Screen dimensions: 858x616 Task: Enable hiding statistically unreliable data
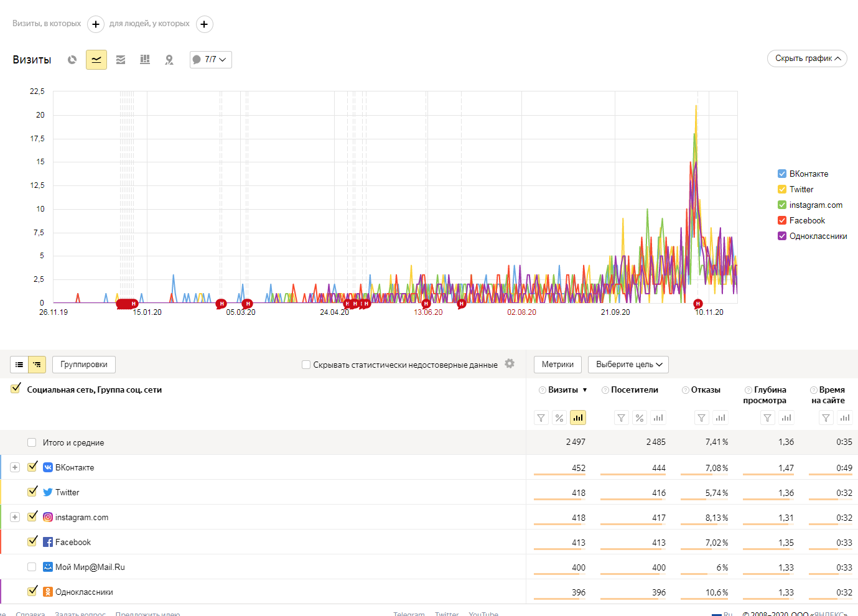pos(306,365)
